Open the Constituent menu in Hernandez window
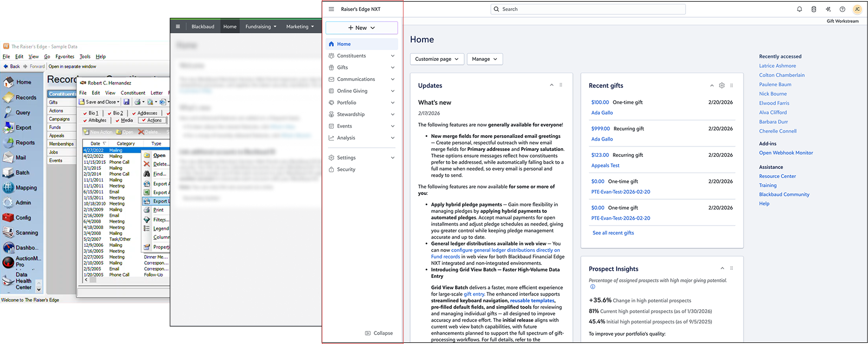Image resolution: width=868 pixels, height=344 pixels. point(133,93)
